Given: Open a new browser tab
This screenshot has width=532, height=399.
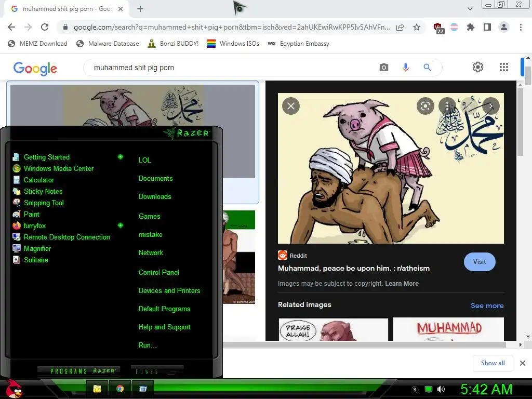Looking at the screenshot, I should click(140, 9).
